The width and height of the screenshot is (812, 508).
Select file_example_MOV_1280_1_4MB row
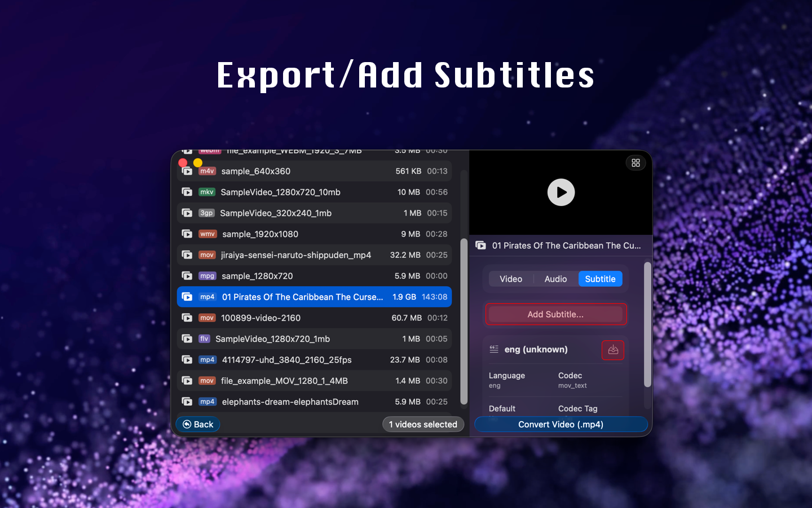click(x=315, y=380)
